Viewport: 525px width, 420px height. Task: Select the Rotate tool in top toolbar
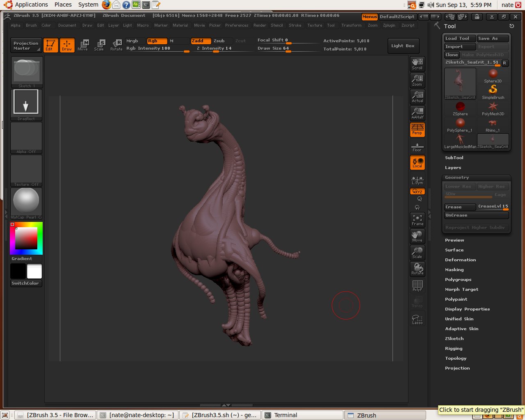coord(116,45)
